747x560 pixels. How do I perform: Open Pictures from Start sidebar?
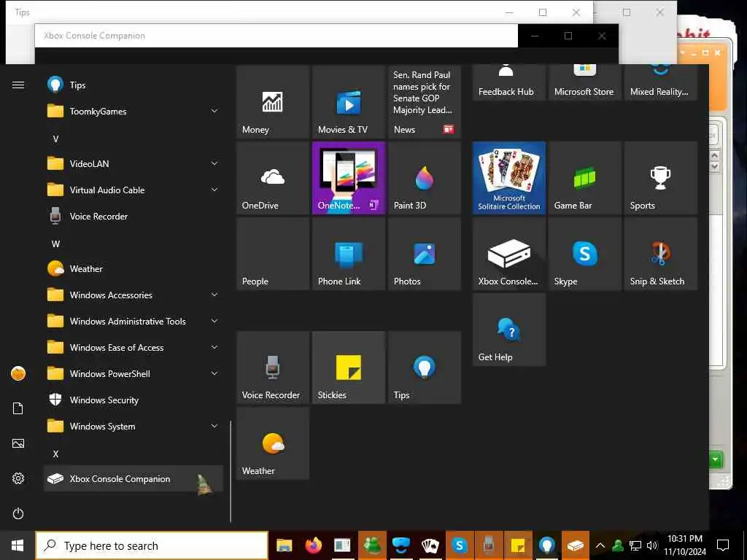pos(18,443)
